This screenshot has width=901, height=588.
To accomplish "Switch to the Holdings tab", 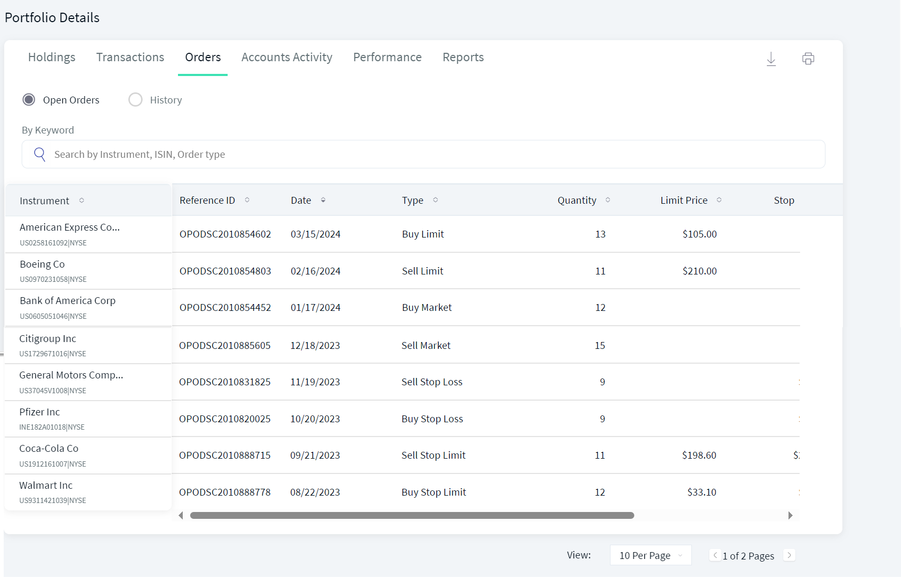I will tap(52, 57).
